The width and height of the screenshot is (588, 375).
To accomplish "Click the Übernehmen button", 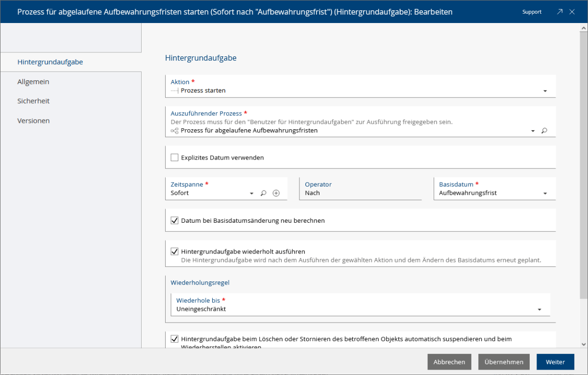I will (x=504, y=362).
